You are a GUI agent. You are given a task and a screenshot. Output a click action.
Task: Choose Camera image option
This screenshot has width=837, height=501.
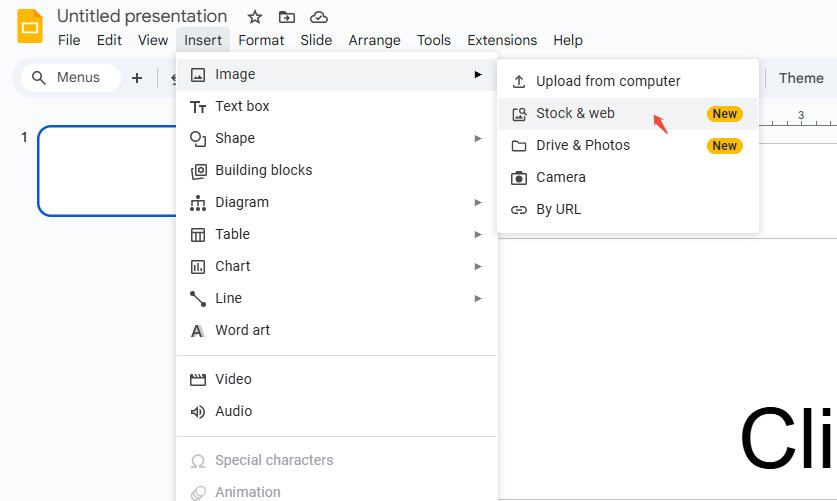[628, 178]
